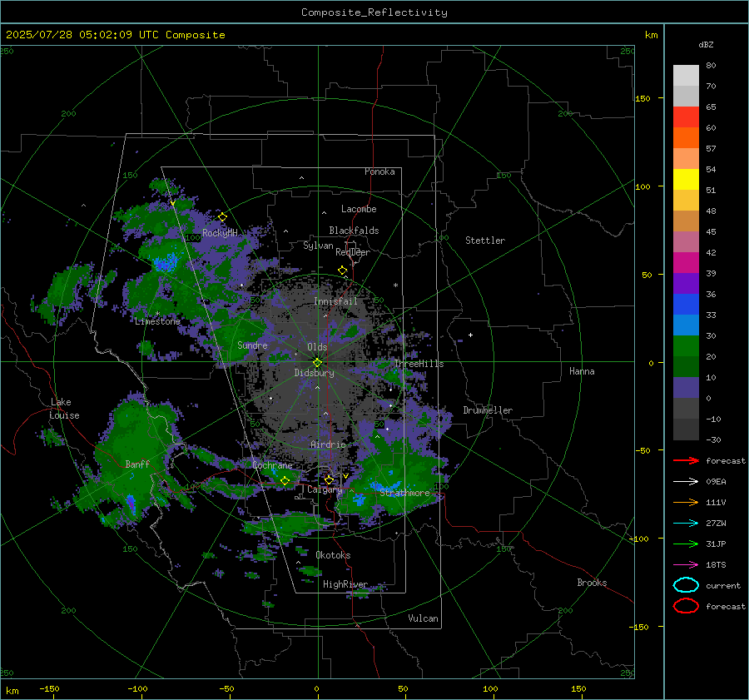The height and width of the screenshot is (700, 749).
Task: Click the yellow diamond marker below Cochrane
Action: tap(285, 480)
